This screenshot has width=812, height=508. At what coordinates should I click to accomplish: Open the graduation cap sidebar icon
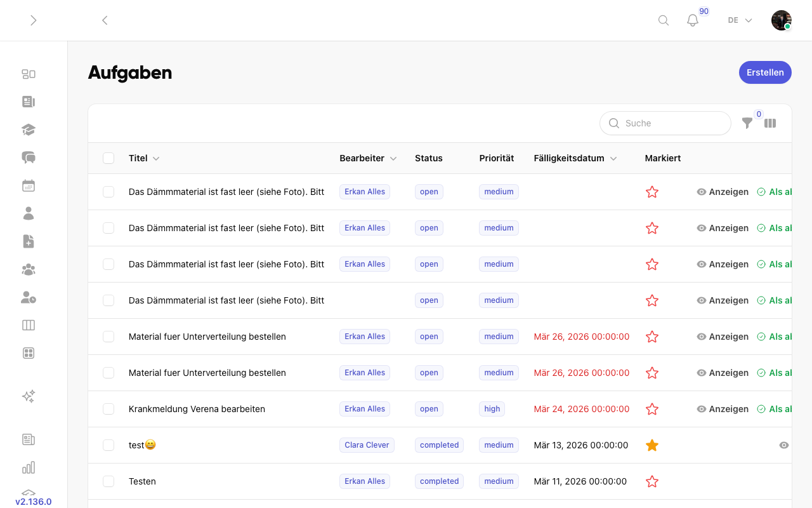click(29, 130)
